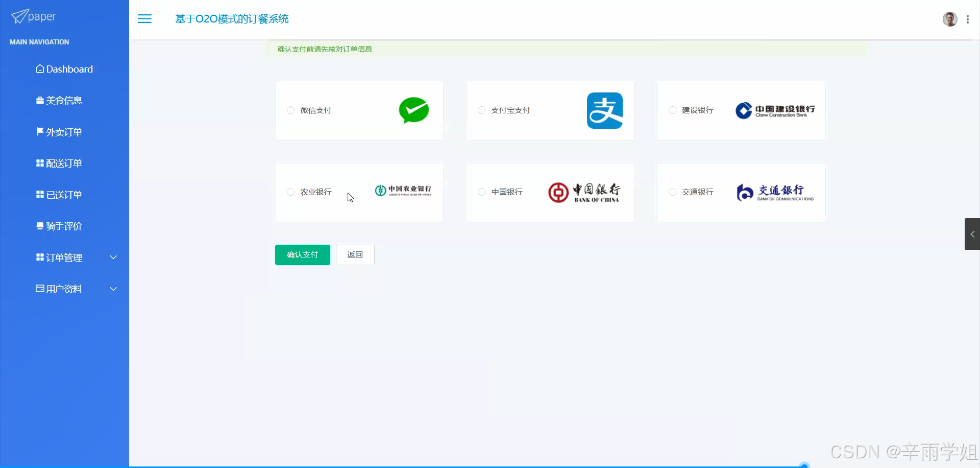Click the 农业银行 label text
The height and width of the screenshot is (468, 980).
coord(315,192)
